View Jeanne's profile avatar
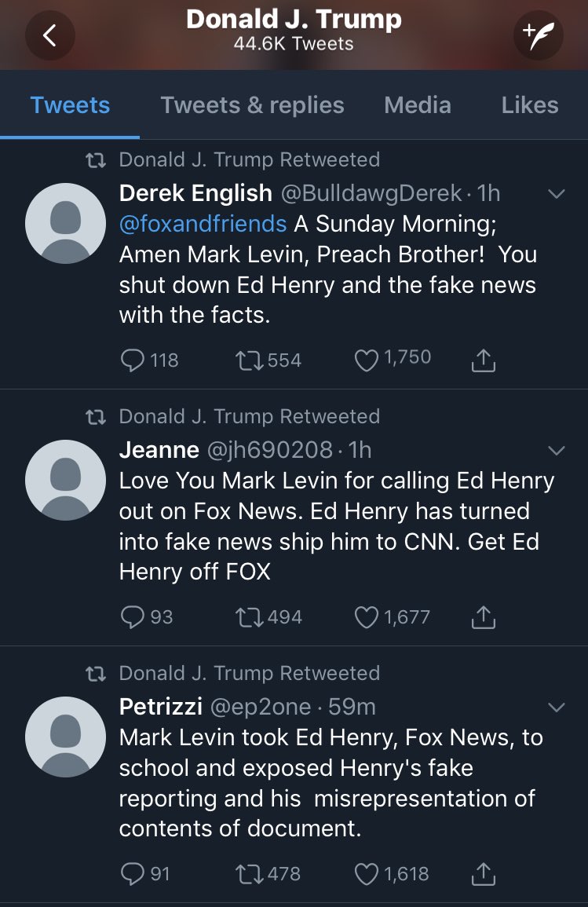Image resolution: width=588 pixels, height=907 pixels. click(65, 480)
